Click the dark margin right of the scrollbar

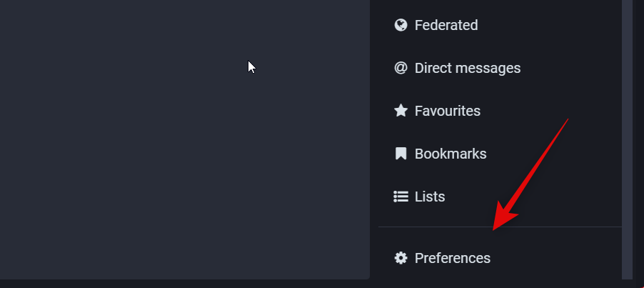click(x=638, y=143)
